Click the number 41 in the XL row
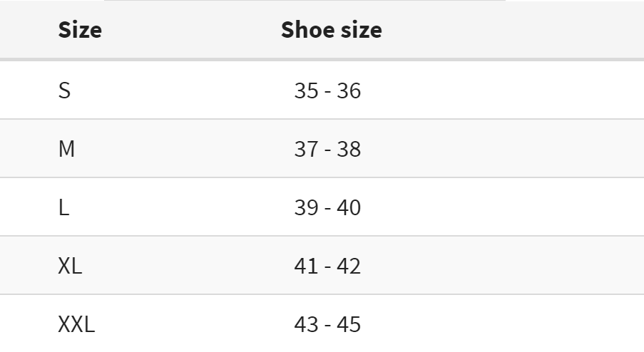This screenshot has width=644, height=352. (x=305, y=266)
